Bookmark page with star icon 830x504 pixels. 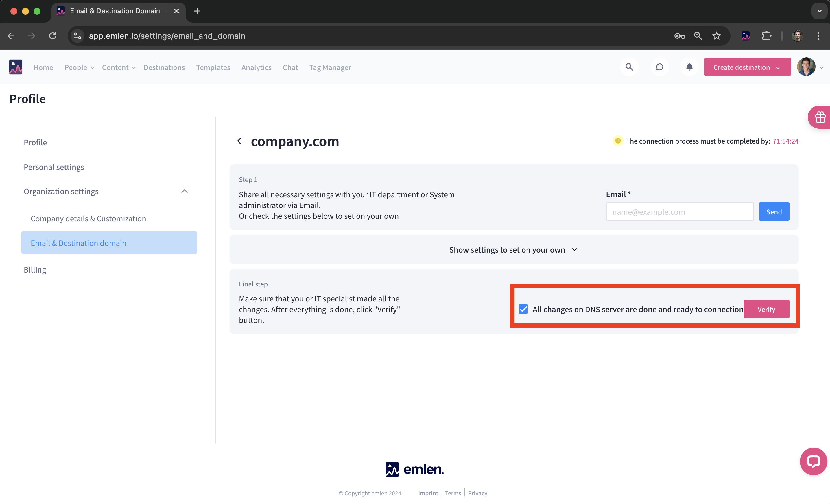point(716,36)
